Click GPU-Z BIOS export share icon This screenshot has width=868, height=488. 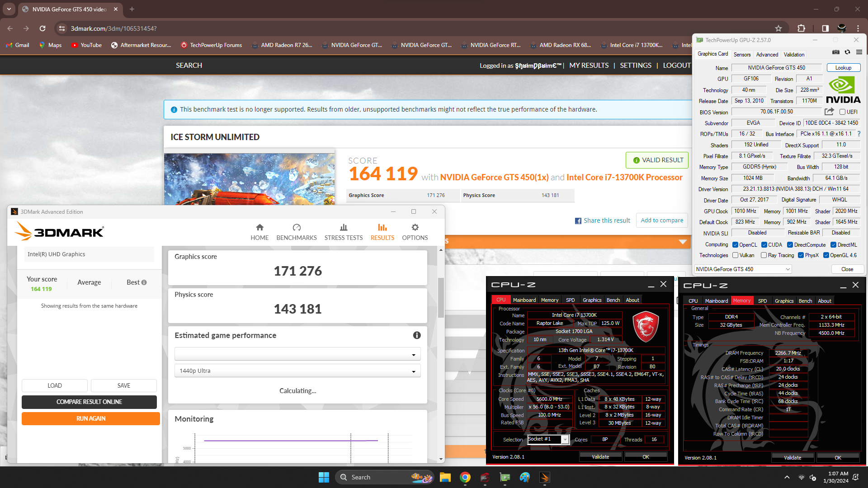829,112
